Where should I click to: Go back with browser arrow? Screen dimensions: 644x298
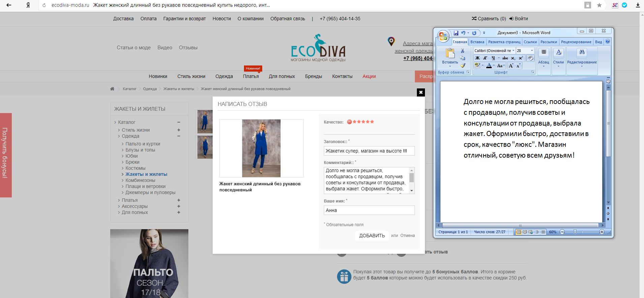pos(9,5)
